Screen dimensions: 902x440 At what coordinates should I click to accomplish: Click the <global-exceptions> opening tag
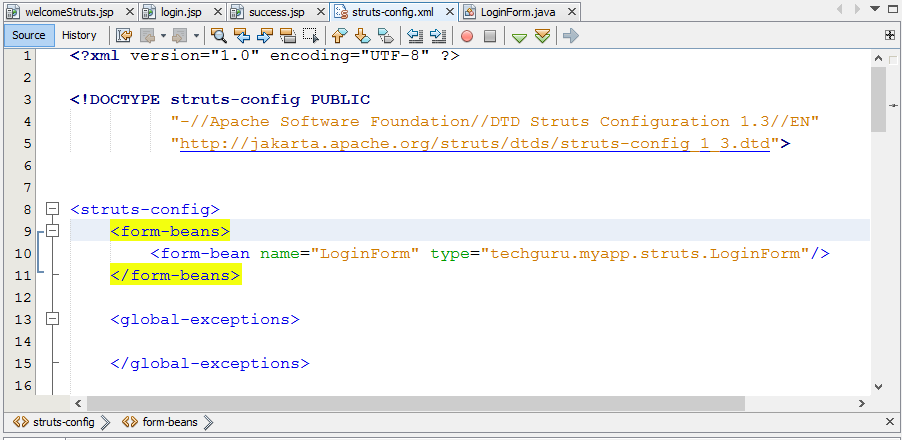tap(205, 319)
